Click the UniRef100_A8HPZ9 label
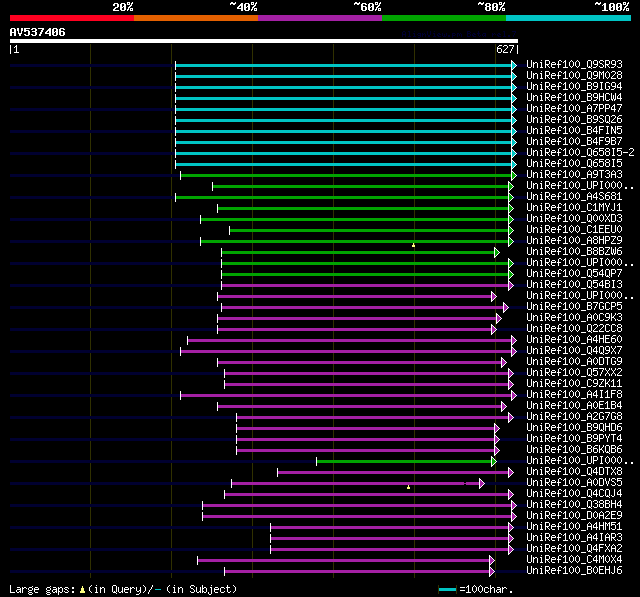The image size is (640, 597). click(x=574, y=241)
